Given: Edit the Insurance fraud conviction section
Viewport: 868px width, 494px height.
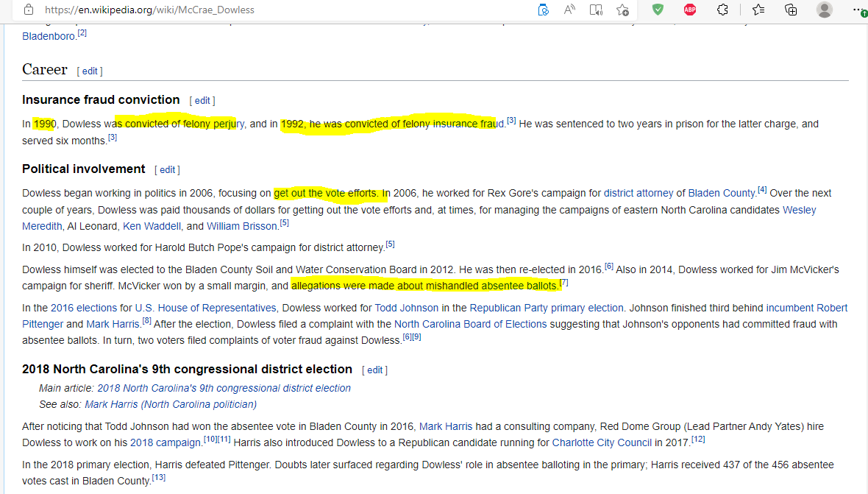Looking at the screenshot, I should (x=202, y=100).
